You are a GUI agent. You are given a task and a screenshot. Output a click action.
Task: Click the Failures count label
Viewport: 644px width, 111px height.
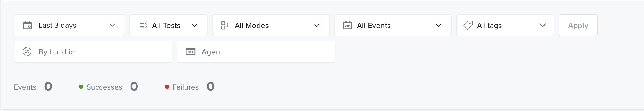[185, 87]
